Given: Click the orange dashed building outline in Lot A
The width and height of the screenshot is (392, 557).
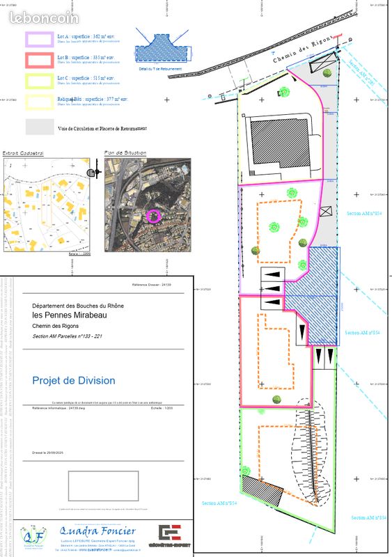Looking at the screenshot, I should 279,231.
